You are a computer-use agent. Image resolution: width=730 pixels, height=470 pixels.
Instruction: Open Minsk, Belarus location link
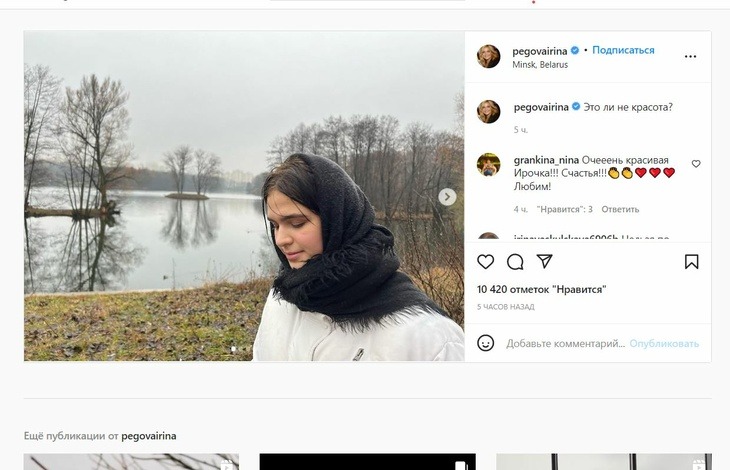[540, 65]
